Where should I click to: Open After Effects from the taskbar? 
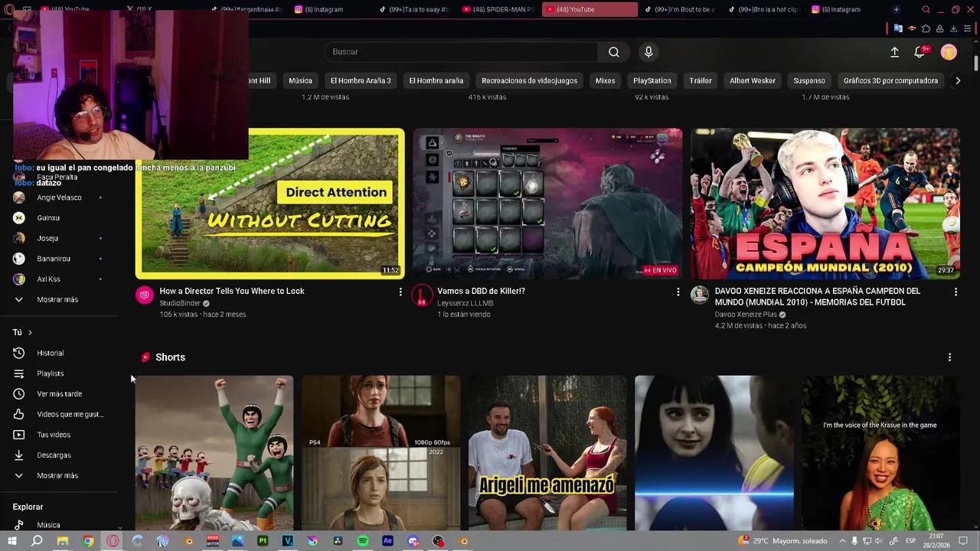387,541
